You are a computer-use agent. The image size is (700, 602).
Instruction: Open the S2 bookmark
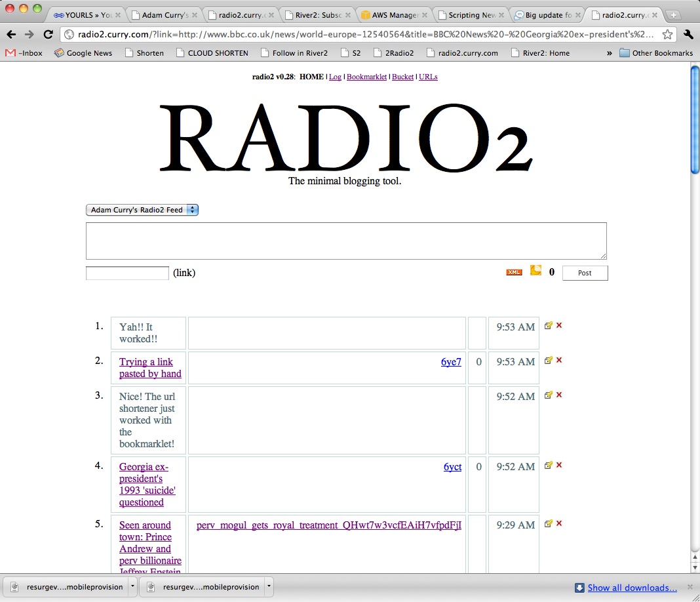click(x=351, y=53)
